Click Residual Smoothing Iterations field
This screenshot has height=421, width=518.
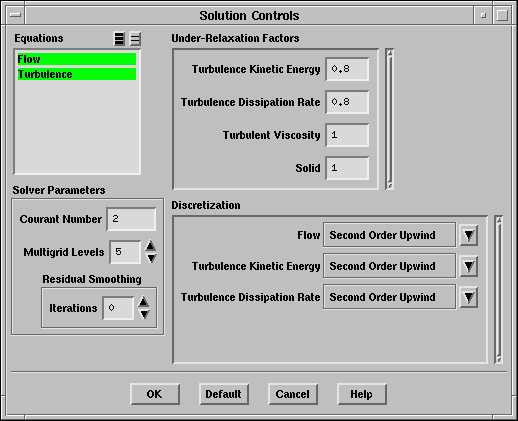pyautogui.click(x=118, y=308)
